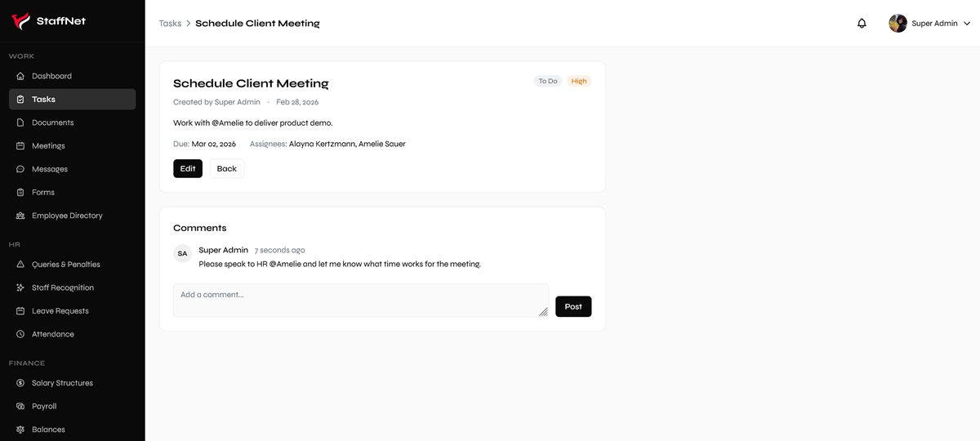Viewport: 980px width, 441px height.
Task: Click the Add a comment text field
Action: pos(361,301)
